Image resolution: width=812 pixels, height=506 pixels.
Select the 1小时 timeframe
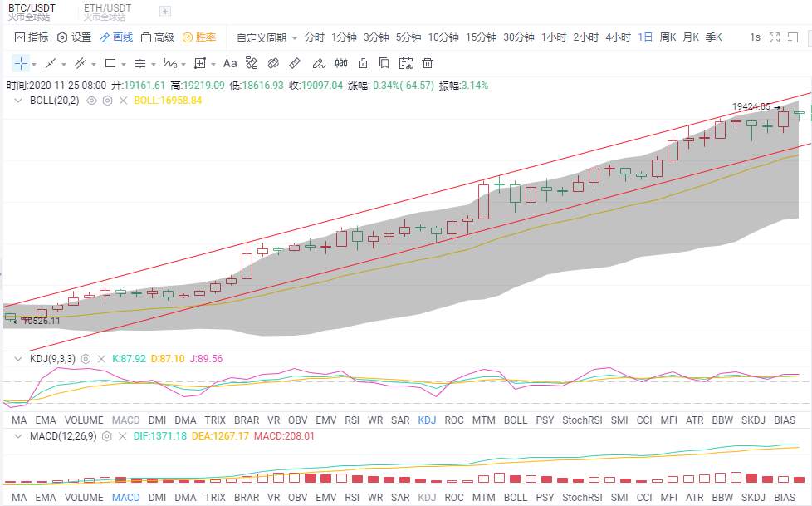(554, 37)
